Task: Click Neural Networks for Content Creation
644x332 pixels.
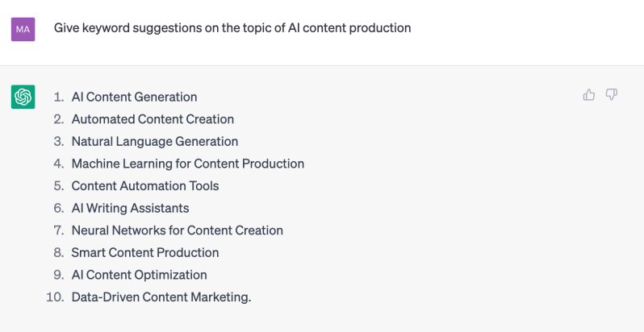Action: coord(177,230)
